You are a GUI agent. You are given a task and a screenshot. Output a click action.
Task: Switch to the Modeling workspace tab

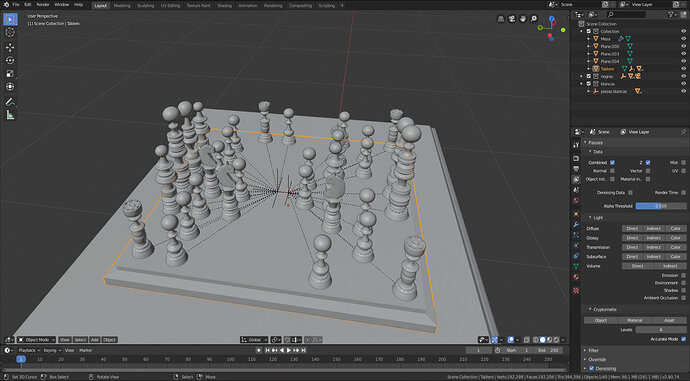(122, 6)
